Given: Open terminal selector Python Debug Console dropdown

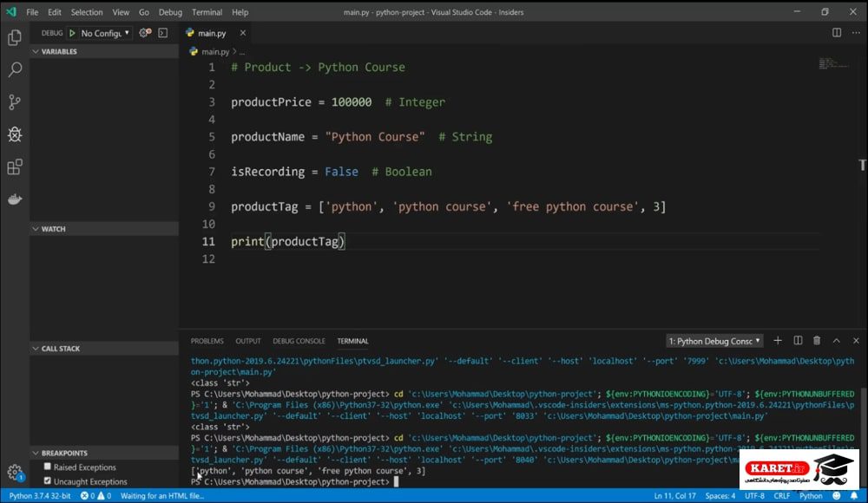Looking at the screenshot, I should point(714,341).
